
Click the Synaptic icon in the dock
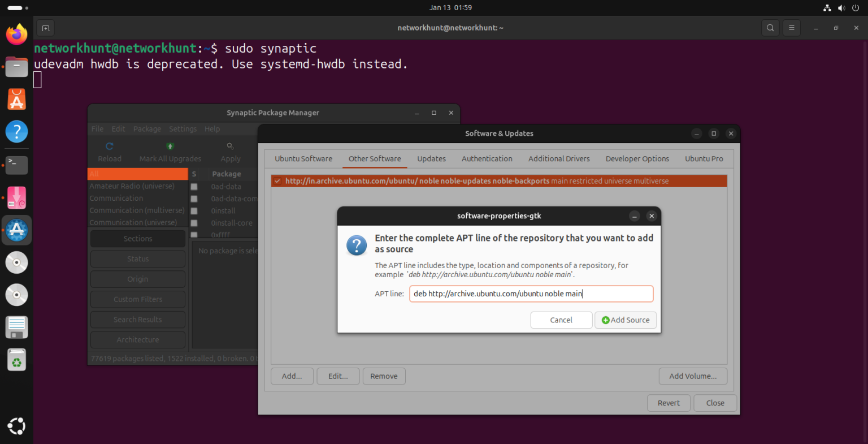tap(16, 230)
